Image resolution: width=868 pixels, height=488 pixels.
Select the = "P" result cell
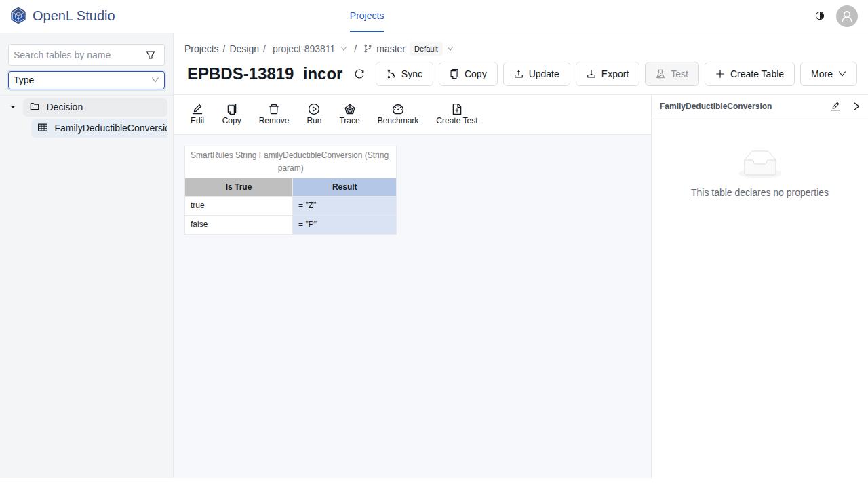click(344, 224)
